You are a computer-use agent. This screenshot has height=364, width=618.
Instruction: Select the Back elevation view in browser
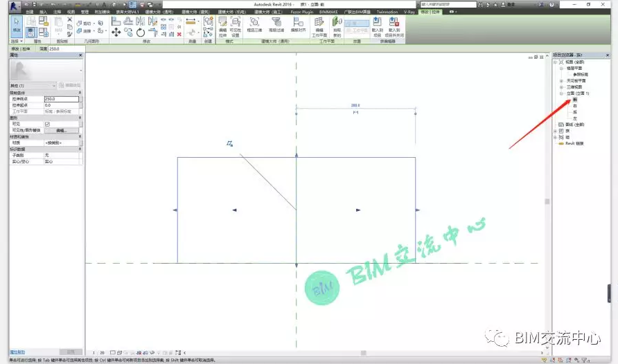click(574, 112)
